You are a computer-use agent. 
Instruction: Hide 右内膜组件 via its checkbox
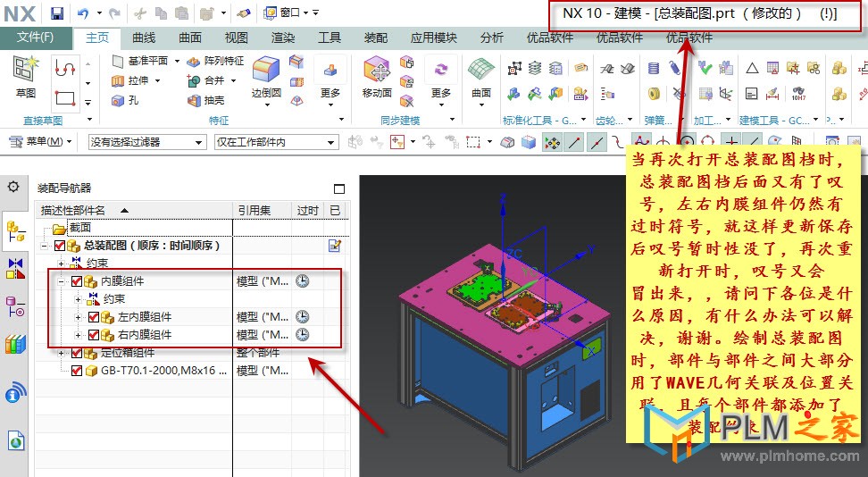pyautogui.click(x=94, y=335)
